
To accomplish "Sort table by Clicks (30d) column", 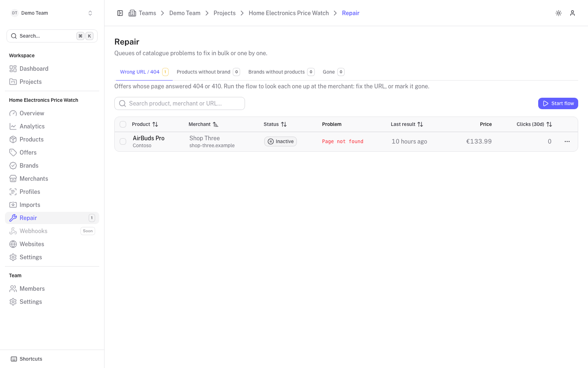I will click(x=534, y=124).
